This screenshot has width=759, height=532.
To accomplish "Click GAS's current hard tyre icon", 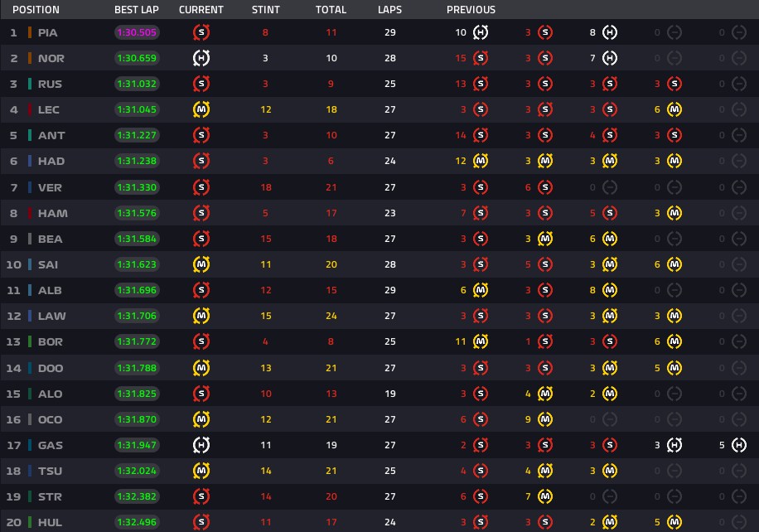I will [x=201, y=445].
